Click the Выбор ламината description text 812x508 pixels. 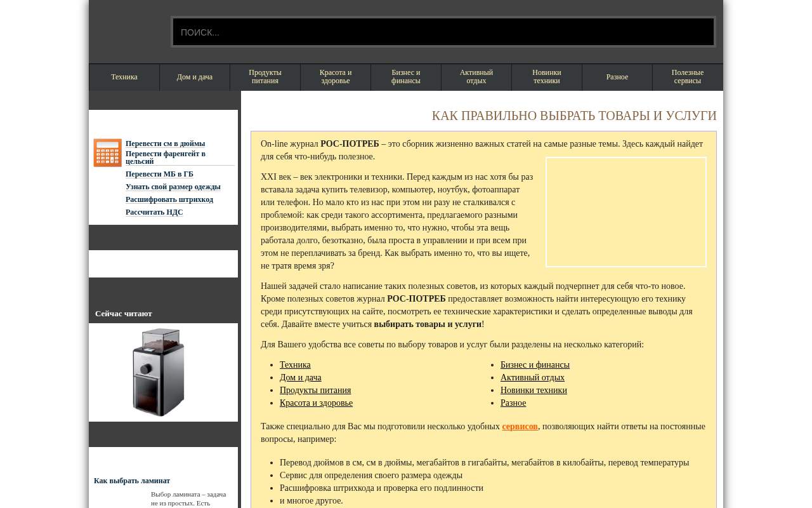pyautogui.click(x=188, y=498)
